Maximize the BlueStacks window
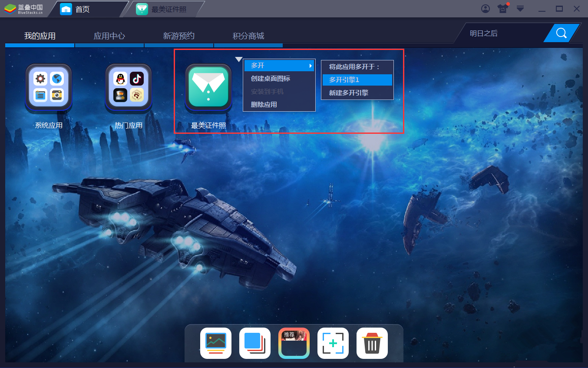Image resolution: width=588 pixels, height=368 pixels. click(559, 9)
